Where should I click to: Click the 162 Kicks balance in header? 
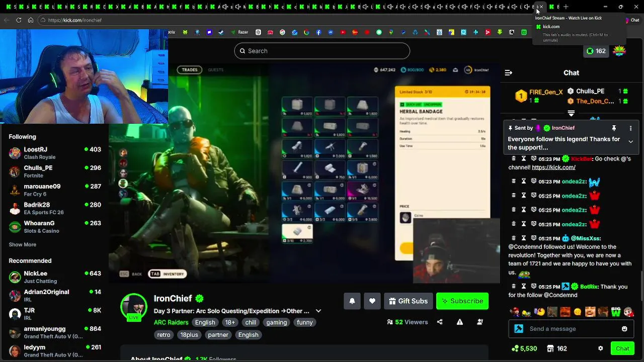(x=596, y=51)
